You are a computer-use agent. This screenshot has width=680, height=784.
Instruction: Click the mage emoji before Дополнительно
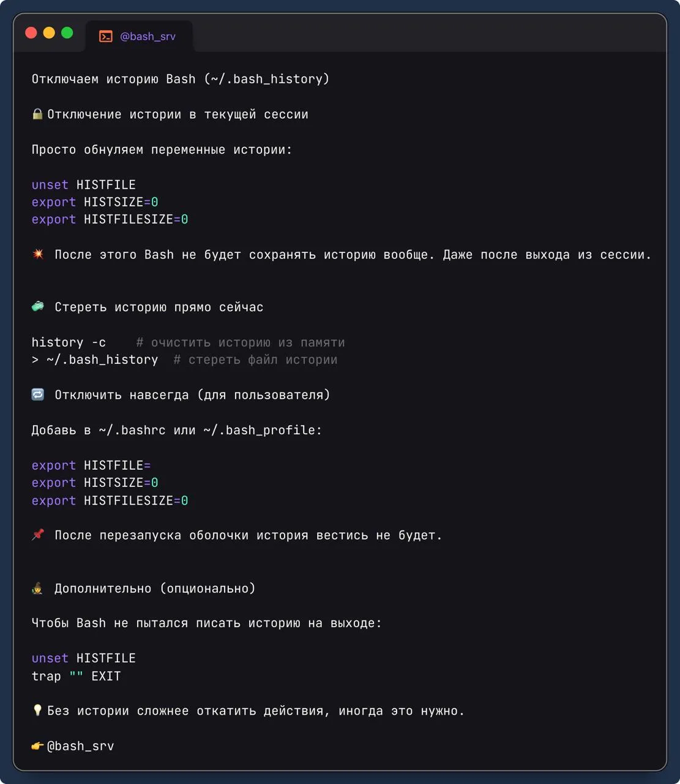coord(37,589)
